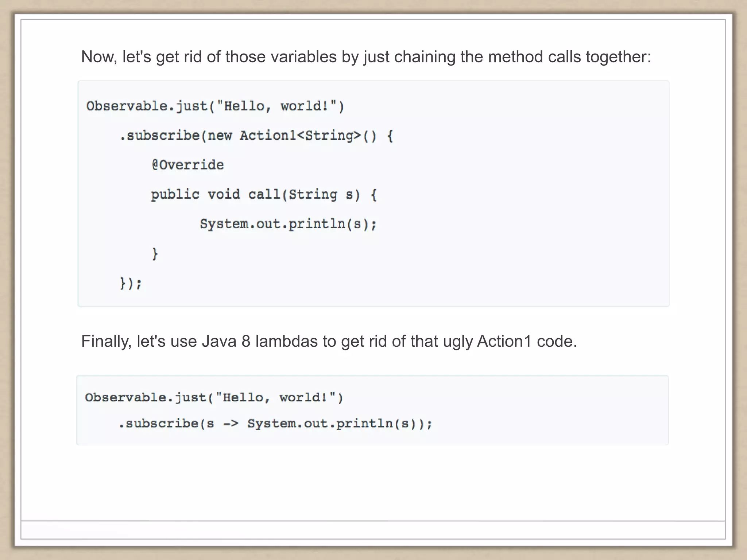Click the lone closing brace in the code
The image size is (747, 560).
(155, 253)
